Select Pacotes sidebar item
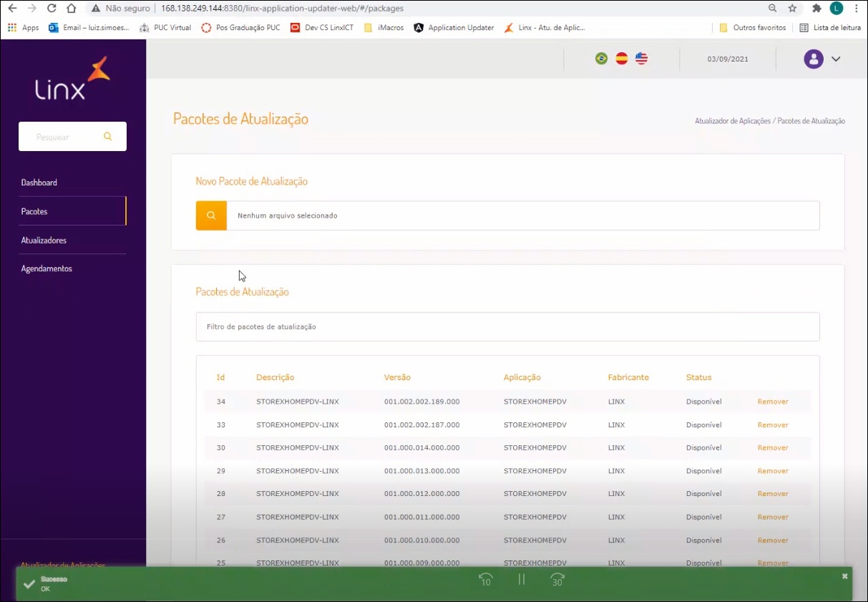 pos(34,211)
